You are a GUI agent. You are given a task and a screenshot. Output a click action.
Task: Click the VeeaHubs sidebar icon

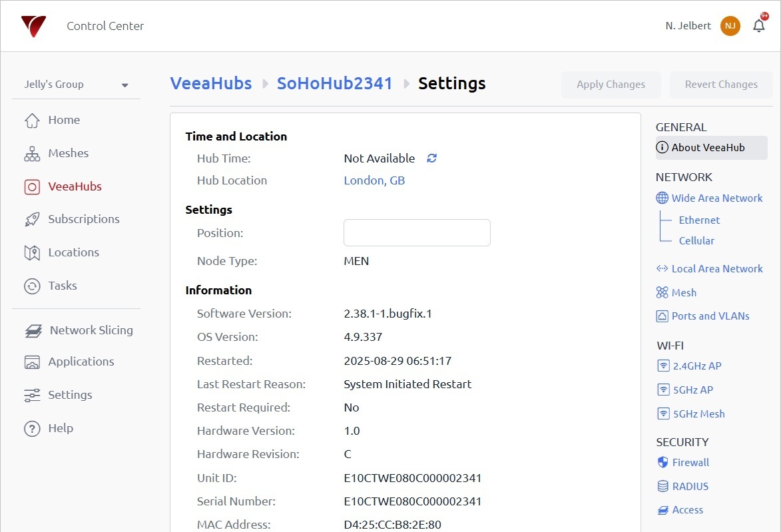coord(32,187)
